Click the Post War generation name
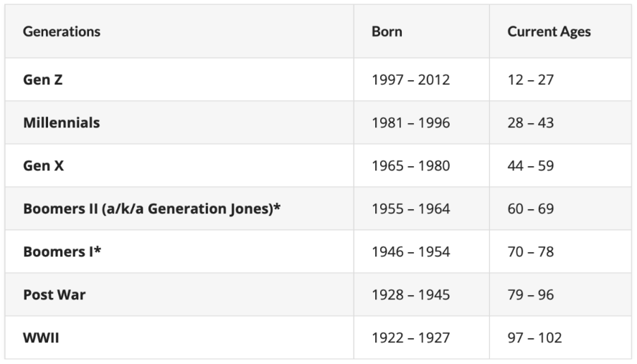The image size is (637, 364). (55, 294)
